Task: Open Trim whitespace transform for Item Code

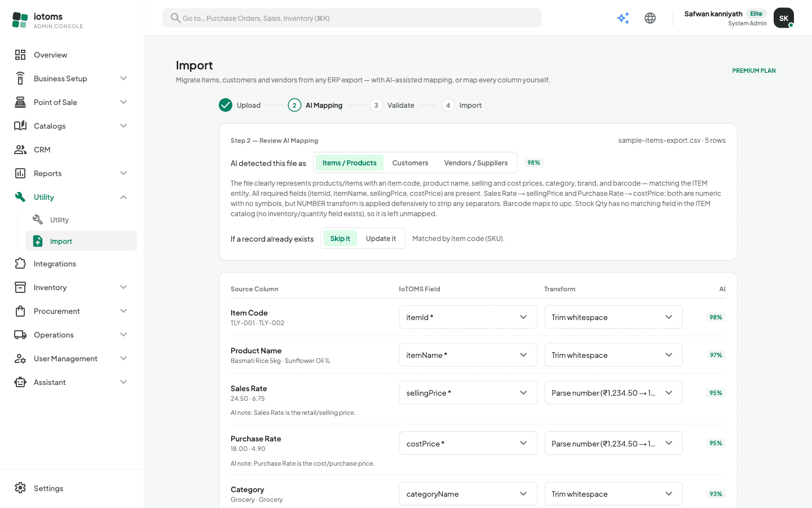Action: [614, 317]
